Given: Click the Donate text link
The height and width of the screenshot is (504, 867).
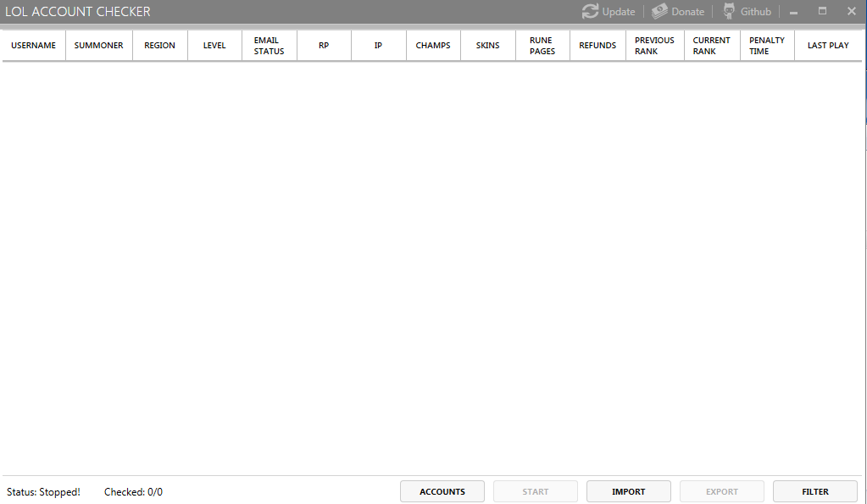Looking at the screenshot, I should click(x=688, y=12).
